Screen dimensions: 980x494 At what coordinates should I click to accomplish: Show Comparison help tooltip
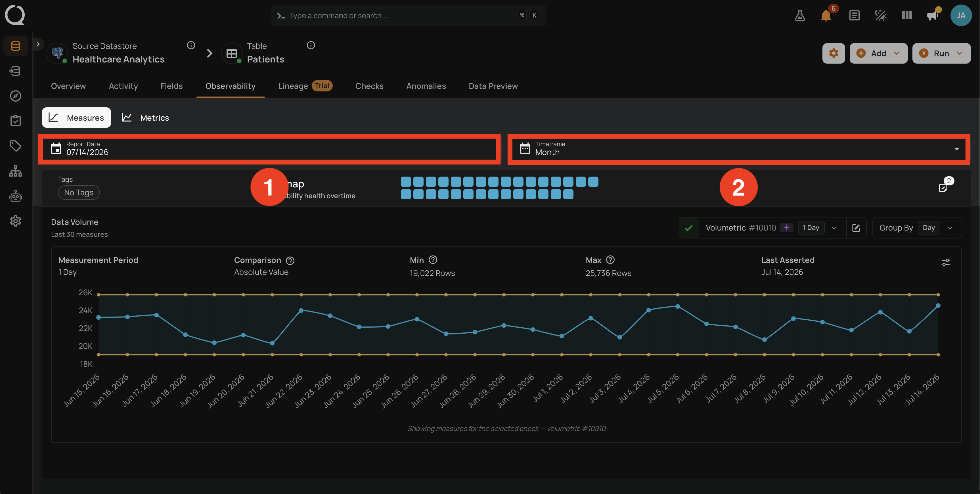coord(290,261)
